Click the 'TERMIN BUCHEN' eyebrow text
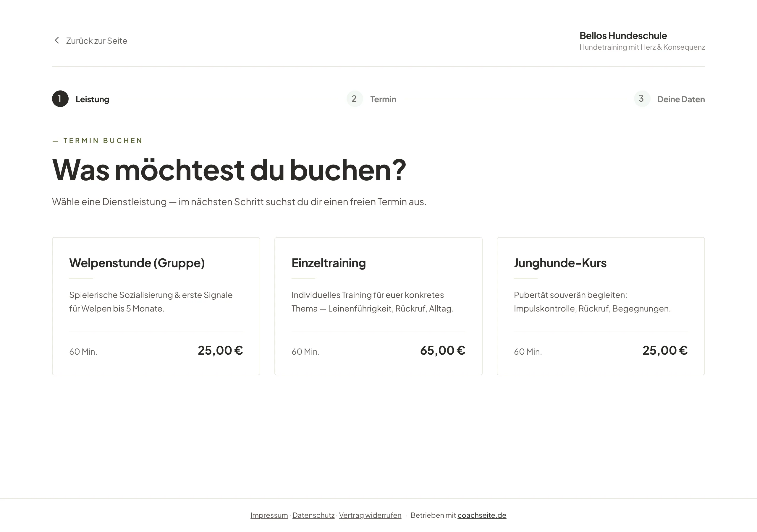The width and height of the screenshot is (757, 532). click(x=103, y=141)
